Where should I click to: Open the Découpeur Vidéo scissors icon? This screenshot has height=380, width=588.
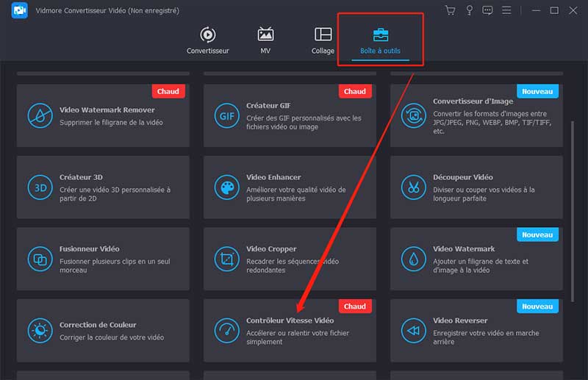pos(414,187)
